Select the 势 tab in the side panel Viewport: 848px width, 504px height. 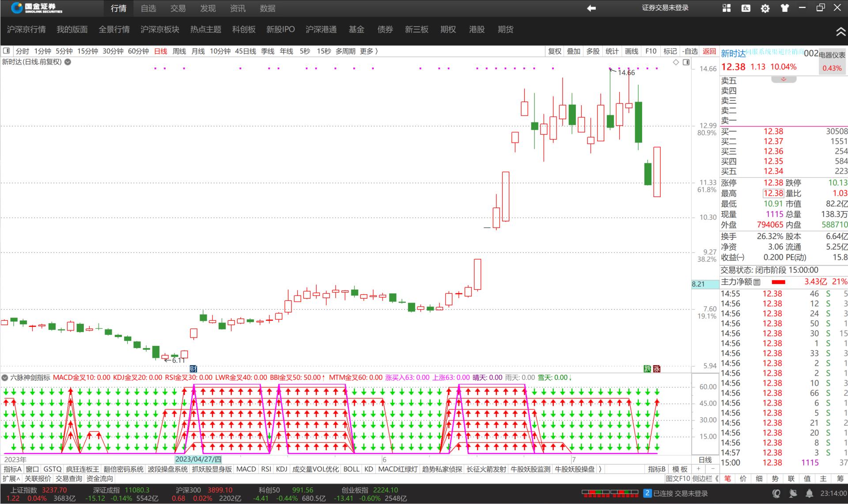pos(775,479)
